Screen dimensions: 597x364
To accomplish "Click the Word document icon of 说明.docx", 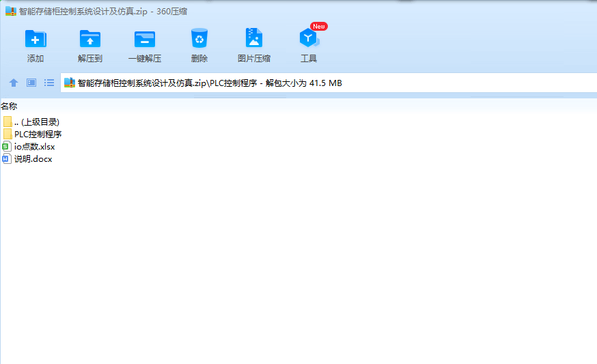I will click(6, 158).
